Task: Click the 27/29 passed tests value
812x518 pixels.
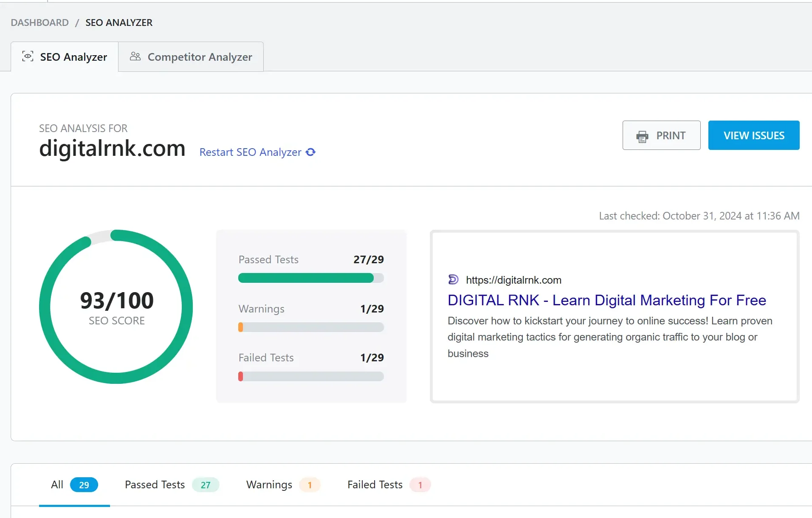Action: click(x=369, y=259)
